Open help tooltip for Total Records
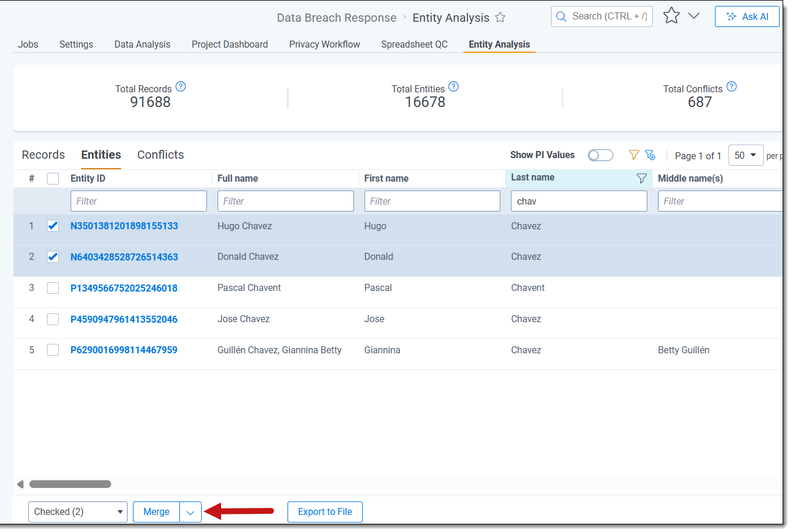The image size is (792, 532). tap(181, 87)
